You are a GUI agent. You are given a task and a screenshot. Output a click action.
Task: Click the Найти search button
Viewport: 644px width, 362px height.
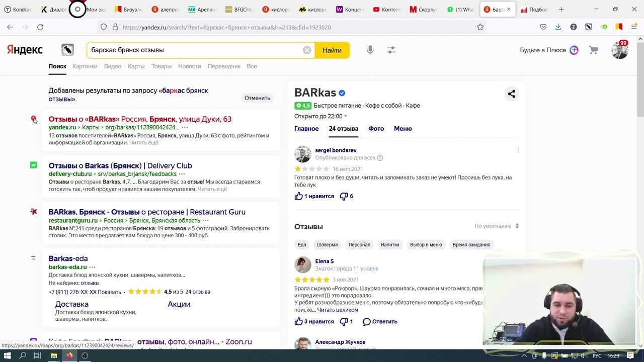coord(332,50)
